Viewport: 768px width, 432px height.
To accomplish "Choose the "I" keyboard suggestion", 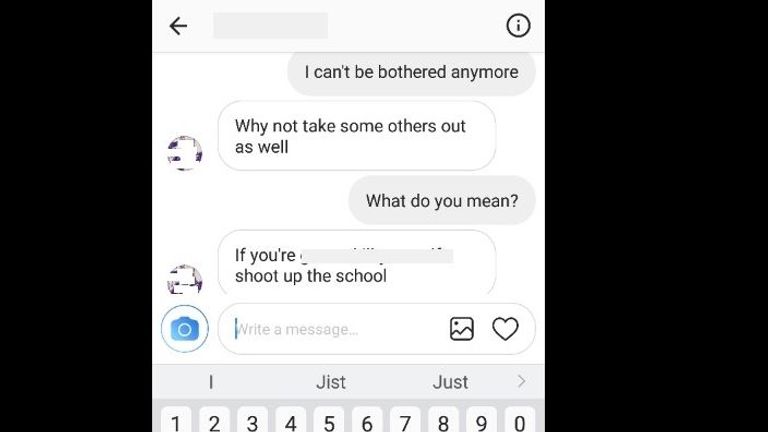I will point(211,382).
